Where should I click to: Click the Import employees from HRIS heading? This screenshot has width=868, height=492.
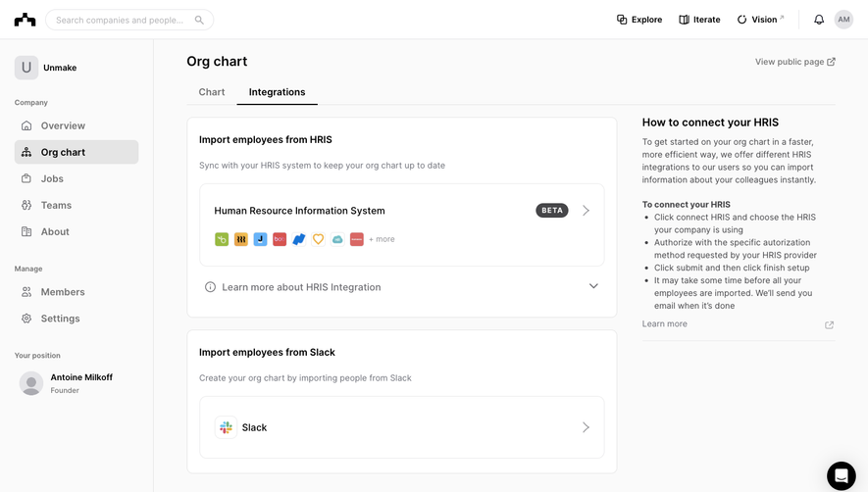(x=266, y=139)
